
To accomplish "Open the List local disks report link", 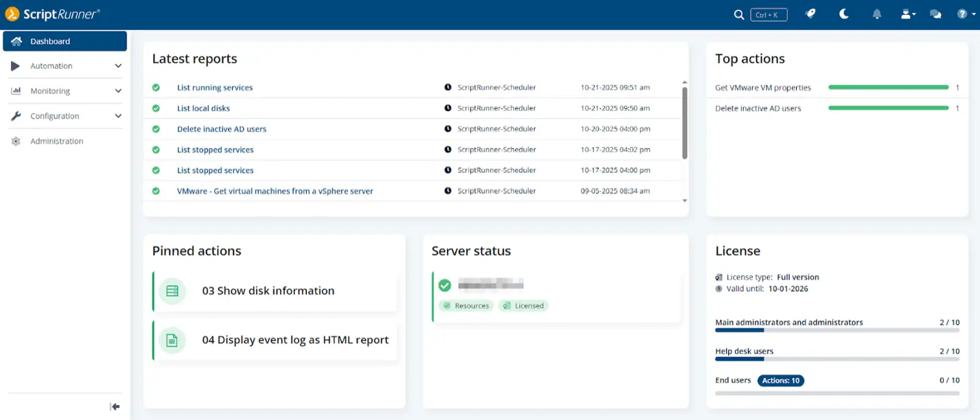I will pyautogui.click(x=203, y=108).
